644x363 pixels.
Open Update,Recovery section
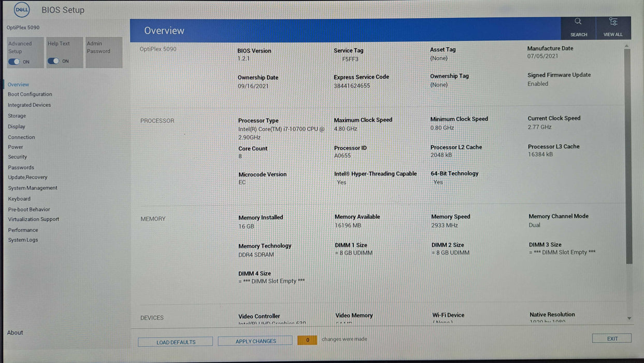pos(27,177)
